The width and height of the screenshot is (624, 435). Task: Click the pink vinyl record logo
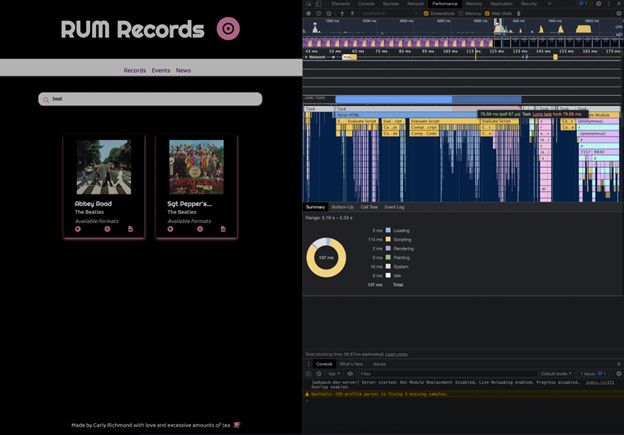pyautogui.click(x=228, y=29)
